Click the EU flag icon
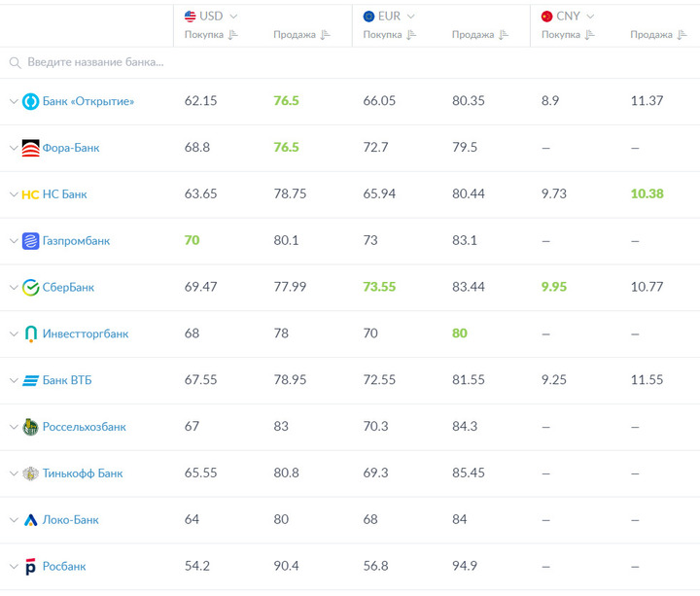The height and width of the screenshot is (596, 700). 368,17
